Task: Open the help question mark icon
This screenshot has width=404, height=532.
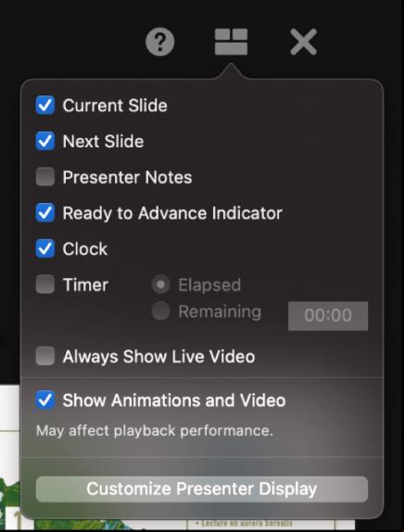Action: tap(159, 42)
